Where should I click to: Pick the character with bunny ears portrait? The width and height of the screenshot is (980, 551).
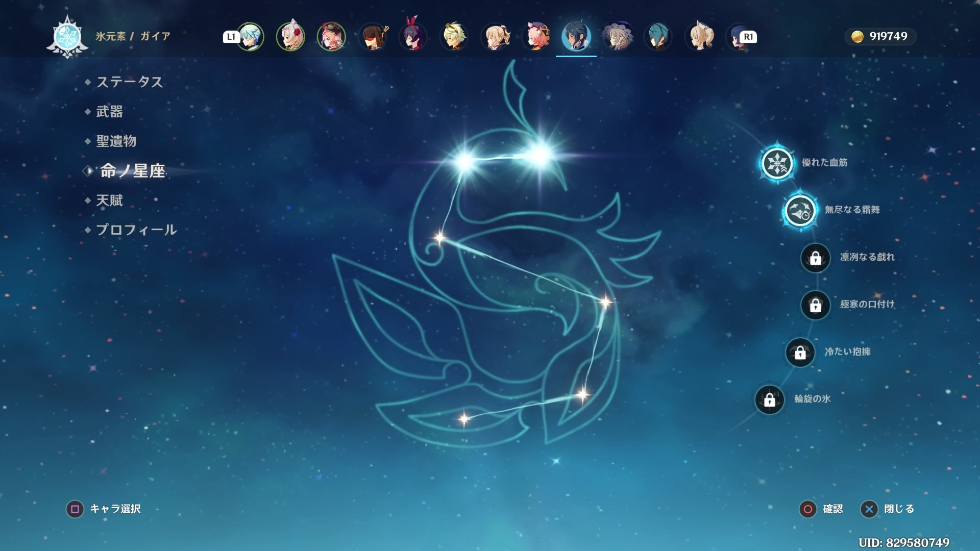tap(413, 37)
